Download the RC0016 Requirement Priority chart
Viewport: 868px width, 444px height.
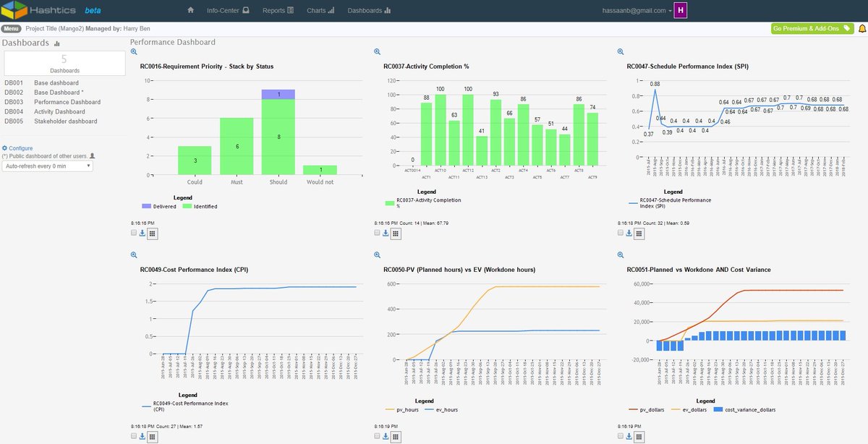coord(142,233)
